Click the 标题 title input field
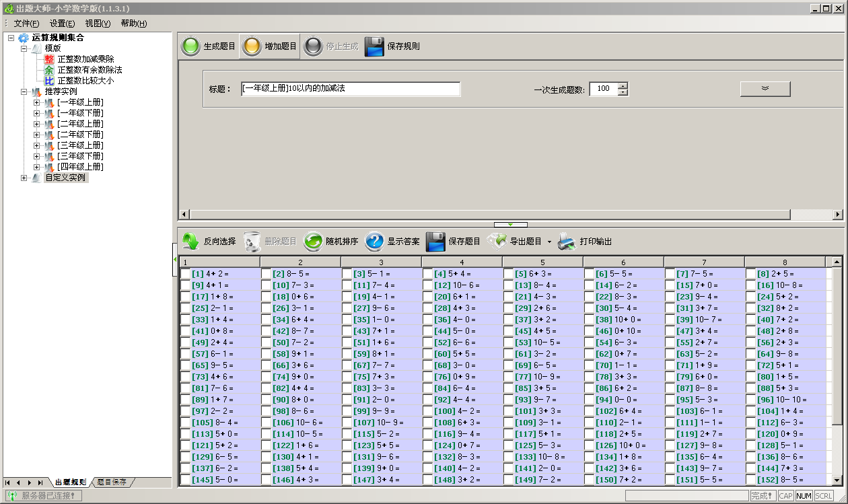The height and width of the screenshot is (504, 848). [351, 89]
